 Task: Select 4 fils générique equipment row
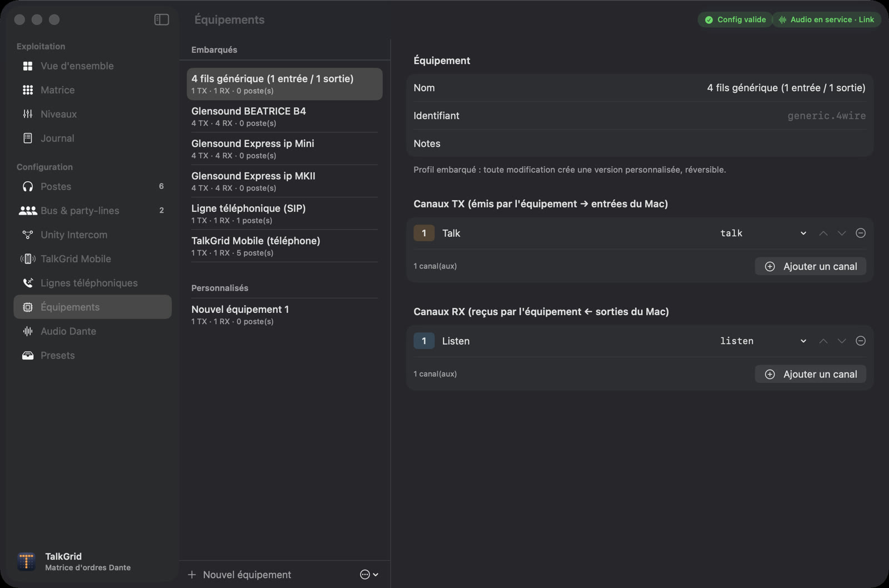tap(284, 84)
